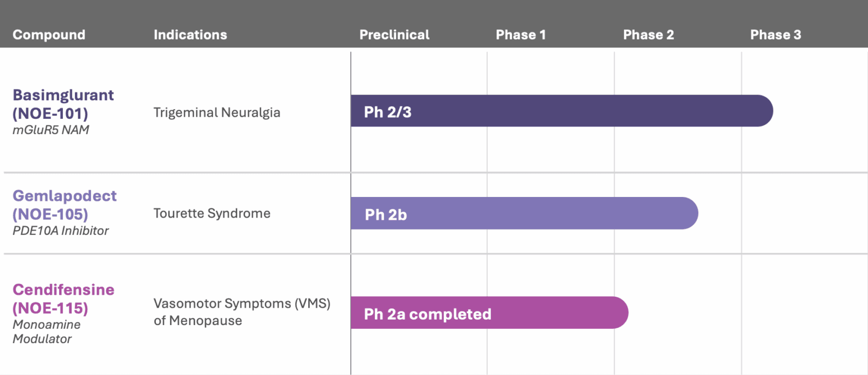Click the Compound column header
The width and height of the screenshot is (868, 375).
coord(49,35)
